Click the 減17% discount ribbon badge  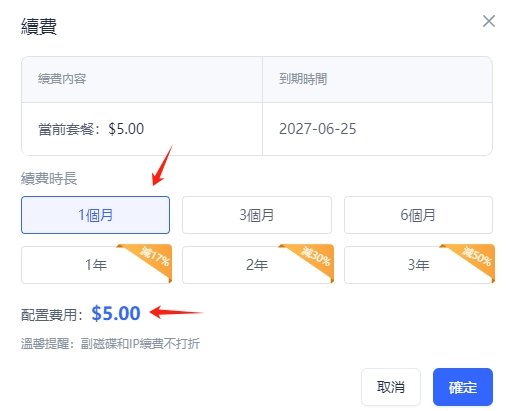154,257
